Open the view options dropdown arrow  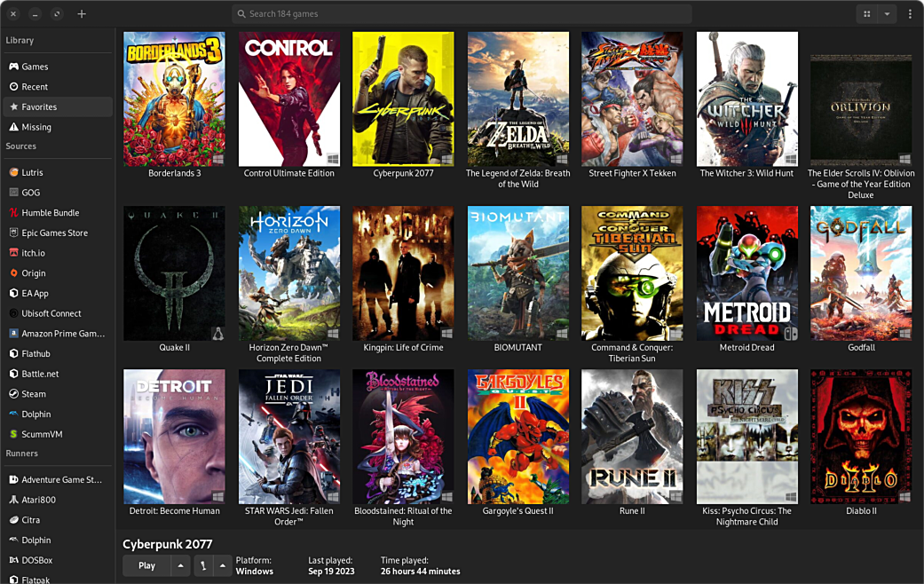[x=887, y=14]
